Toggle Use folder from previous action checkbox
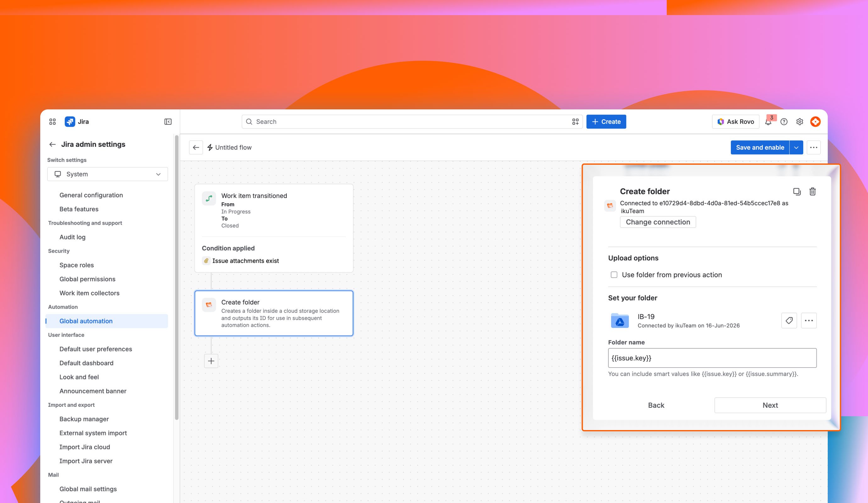Image resolution: width=868 pixels, height=503 pixels. (x=614, y=275)
